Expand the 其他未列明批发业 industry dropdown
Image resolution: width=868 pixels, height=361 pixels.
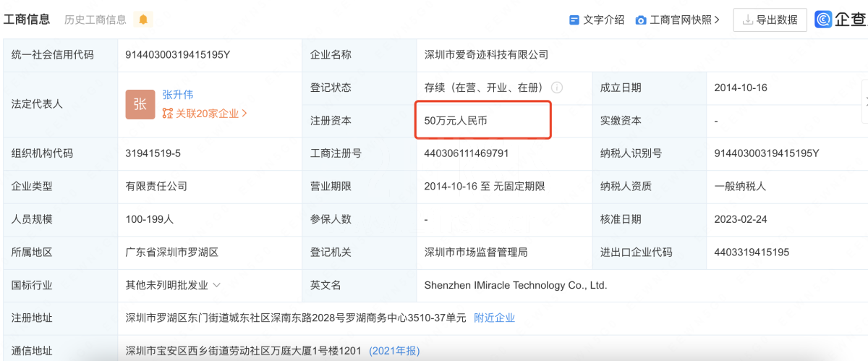217,286
